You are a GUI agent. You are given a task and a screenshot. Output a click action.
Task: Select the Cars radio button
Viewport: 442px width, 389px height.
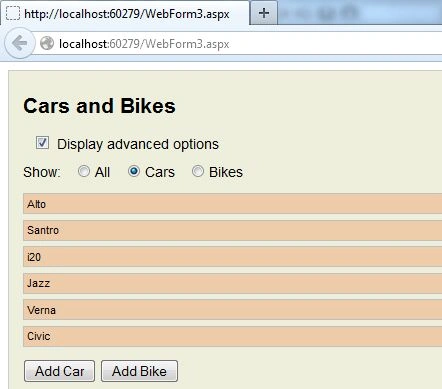134,171
